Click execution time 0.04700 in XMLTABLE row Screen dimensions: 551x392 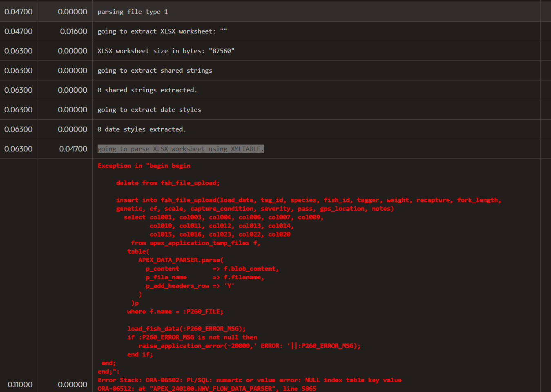click(x=73, y=149)
